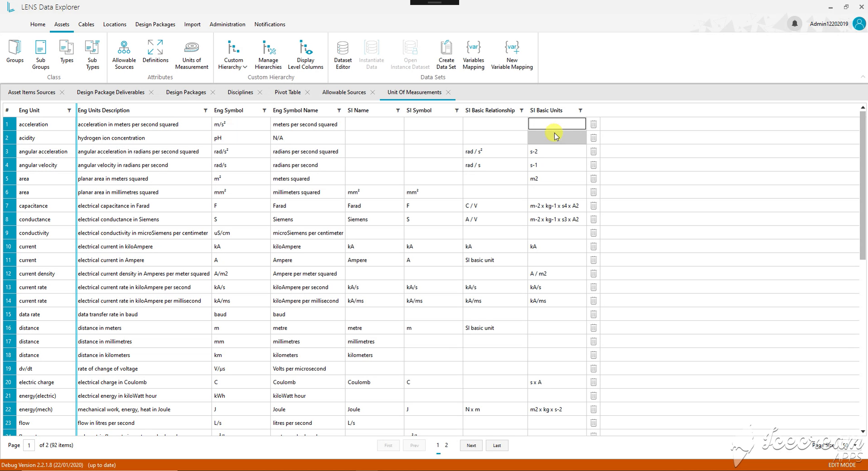868x471 pixels.
Task: Open the Dataset Editor
Action: (x=343, y=55)
